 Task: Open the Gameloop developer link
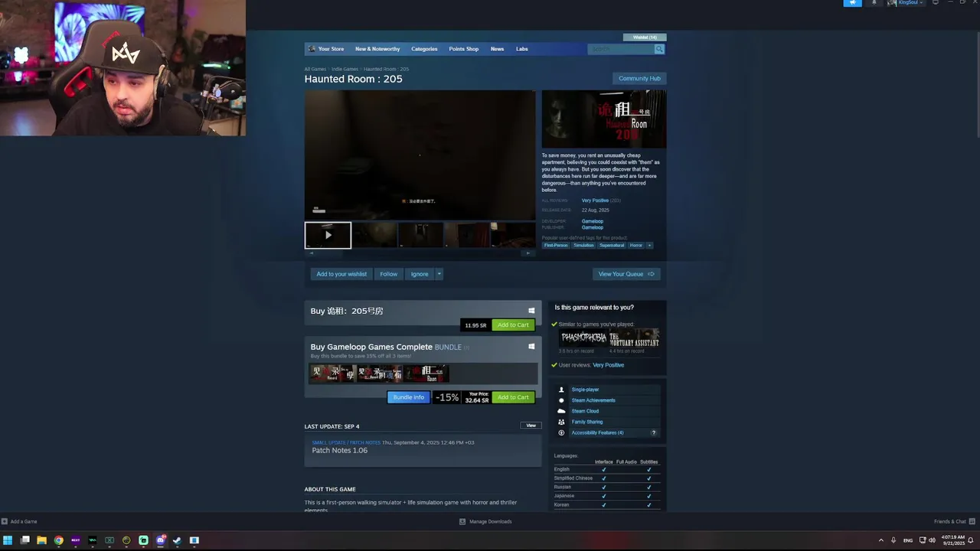pyautogui.click(x=592, y=221)
